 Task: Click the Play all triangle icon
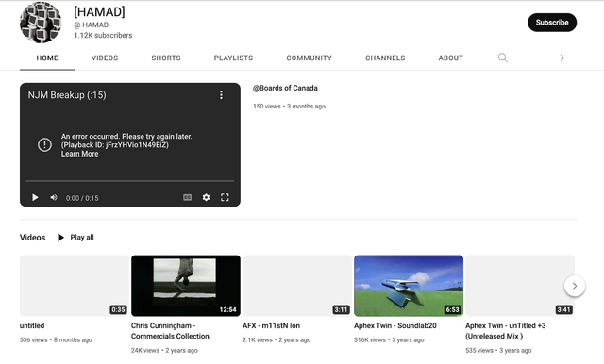point(60,238)
